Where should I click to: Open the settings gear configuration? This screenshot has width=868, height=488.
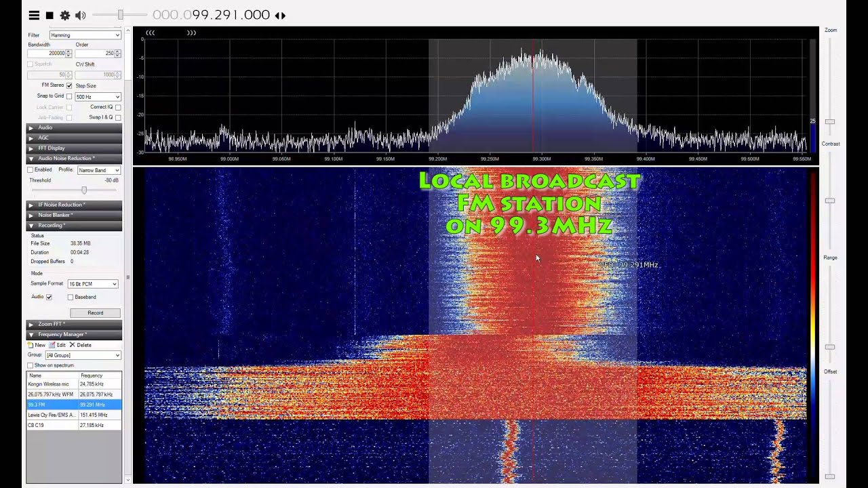point(65,15)
